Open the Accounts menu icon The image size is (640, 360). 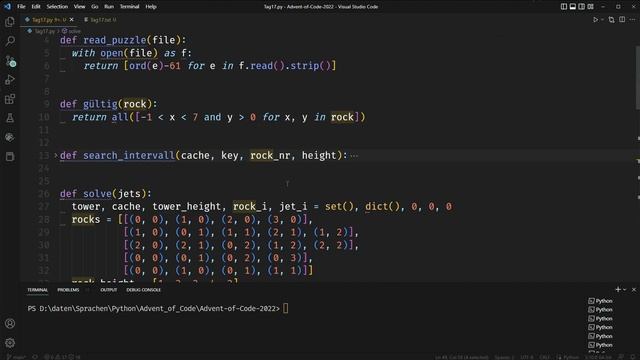pos(10,324)
